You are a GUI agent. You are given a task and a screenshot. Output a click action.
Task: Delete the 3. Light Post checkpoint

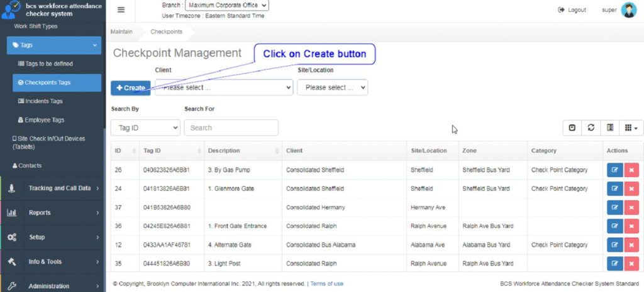coord(631,264)
